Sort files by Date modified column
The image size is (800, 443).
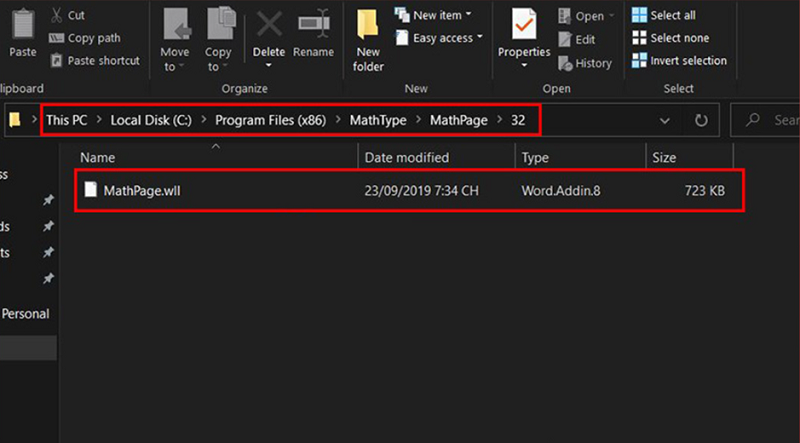[x=406, y=157]
